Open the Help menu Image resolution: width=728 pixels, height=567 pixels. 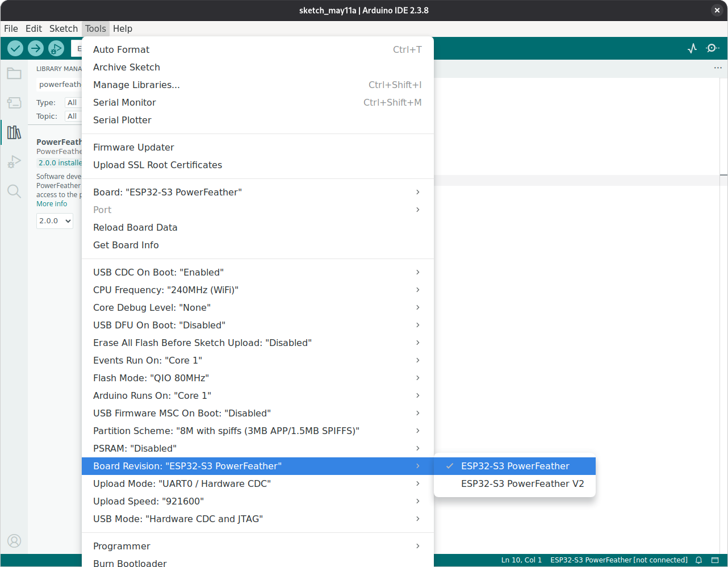tap(123, 28)
